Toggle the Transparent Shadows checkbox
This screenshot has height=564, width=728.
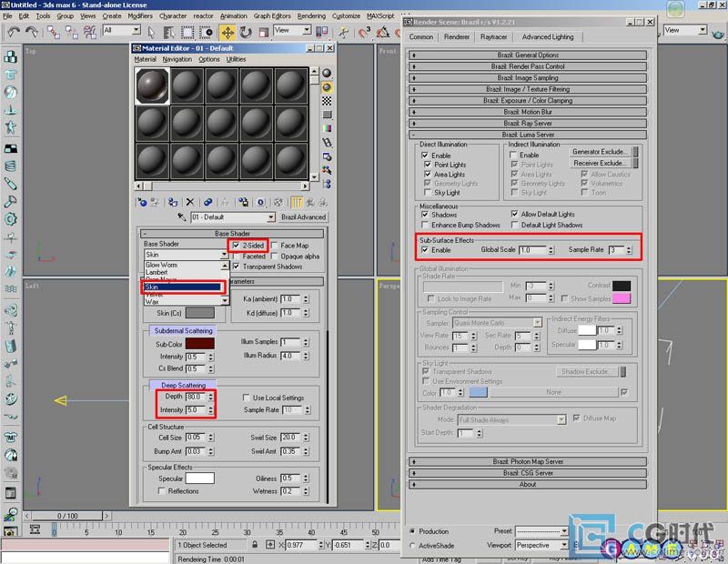pos(237,267)
